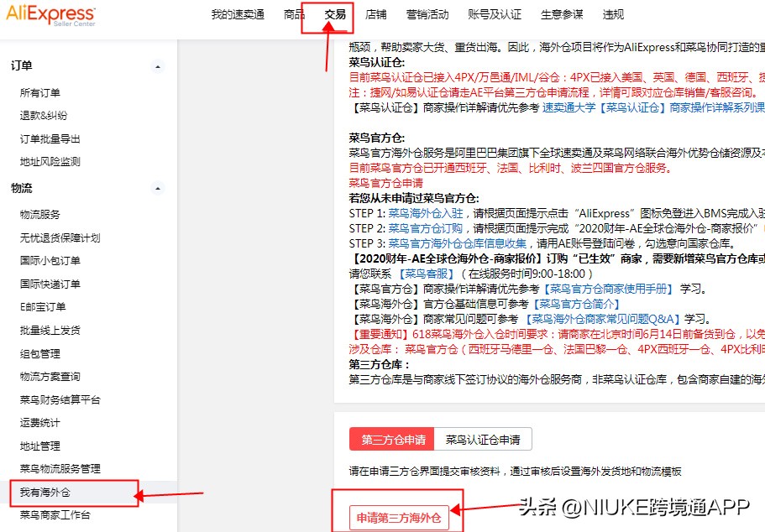The image size is (765, 532).
Task: Open the 违规 menu item
Action: pos(608,14)
